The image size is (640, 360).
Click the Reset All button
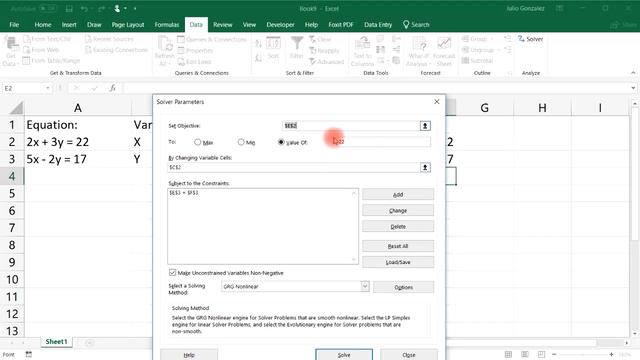click(x=398, y=246)
